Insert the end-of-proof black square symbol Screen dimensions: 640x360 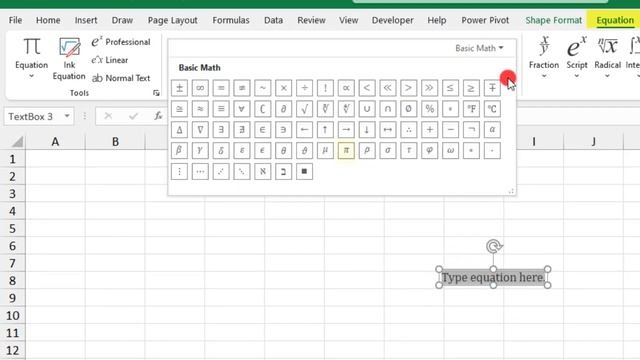(304, 171)
